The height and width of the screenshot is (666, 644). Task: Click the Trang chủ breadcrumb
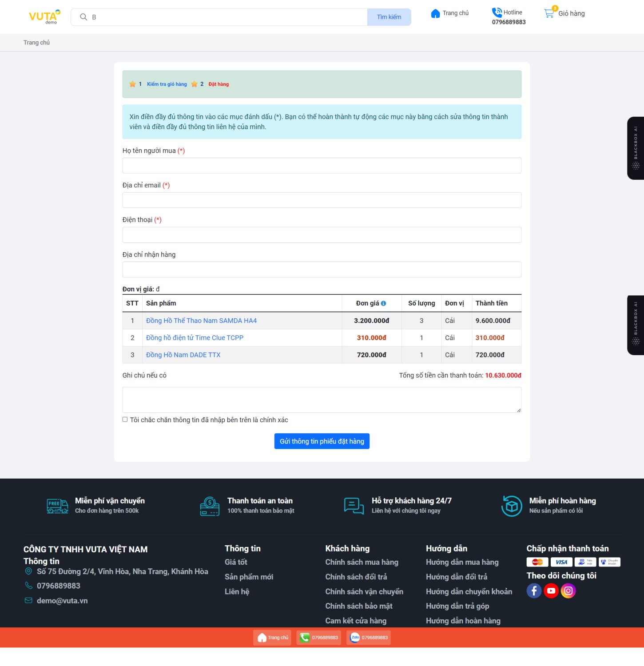click(x=36, y=43)
